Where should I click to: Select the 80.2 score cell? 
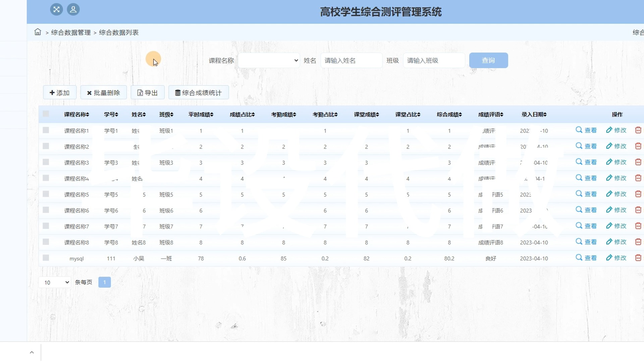449,258
